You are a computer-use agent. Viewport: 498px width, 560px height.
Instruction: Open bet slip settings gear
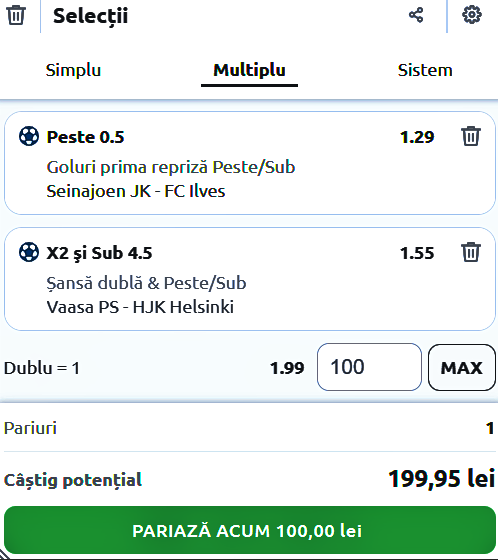tap(472, 15)
